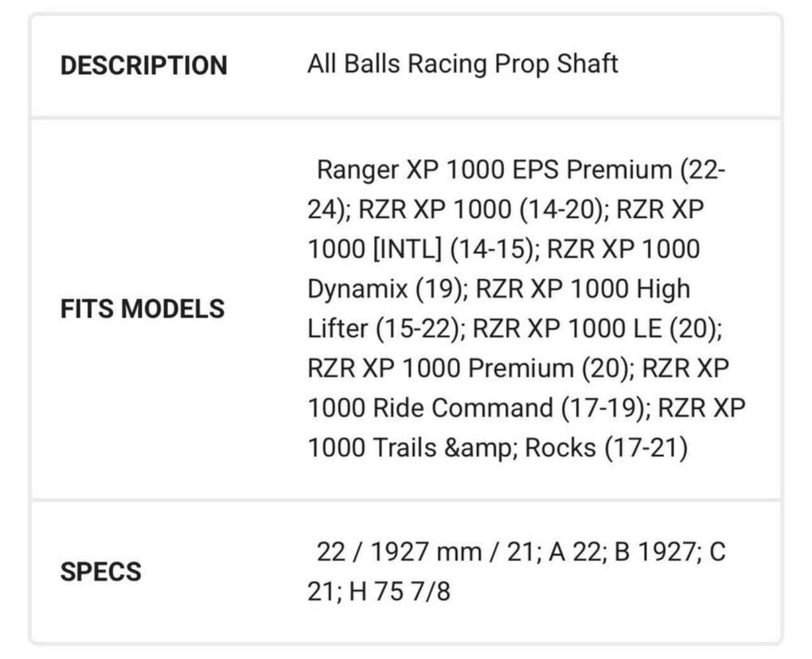Select the "1927 mm" length value
Viewport: 812px width, 659px height.
pos(426,552)
